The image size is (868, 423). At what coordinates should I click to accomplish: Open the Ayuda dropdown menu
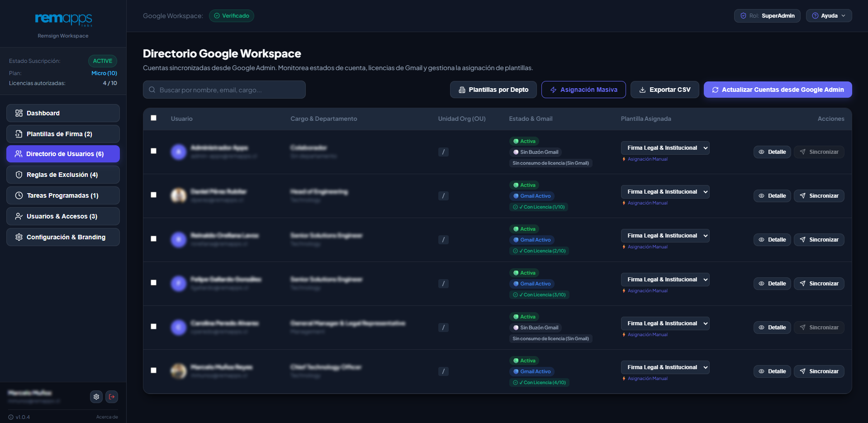(x=829, y=16)
